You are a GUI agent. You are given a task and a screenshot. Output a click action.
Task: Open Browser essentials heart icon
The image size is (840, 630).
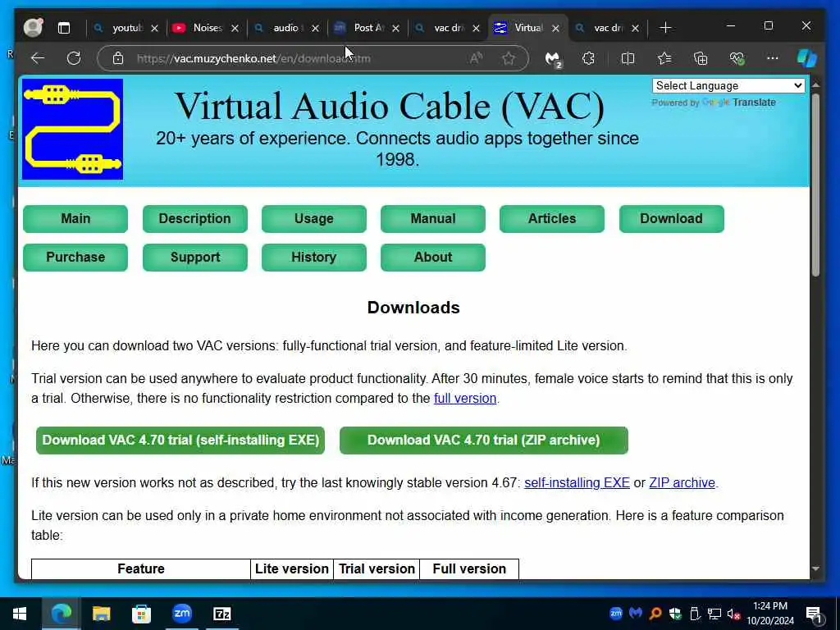tap(737, 58)
